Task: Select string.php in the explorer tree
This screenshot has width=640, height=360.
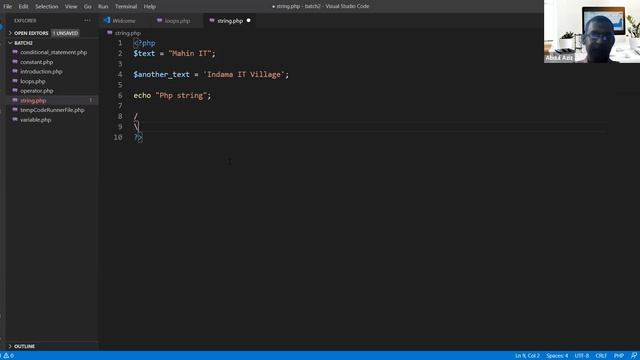Action: pyautogui.click(x=33, y=100)
